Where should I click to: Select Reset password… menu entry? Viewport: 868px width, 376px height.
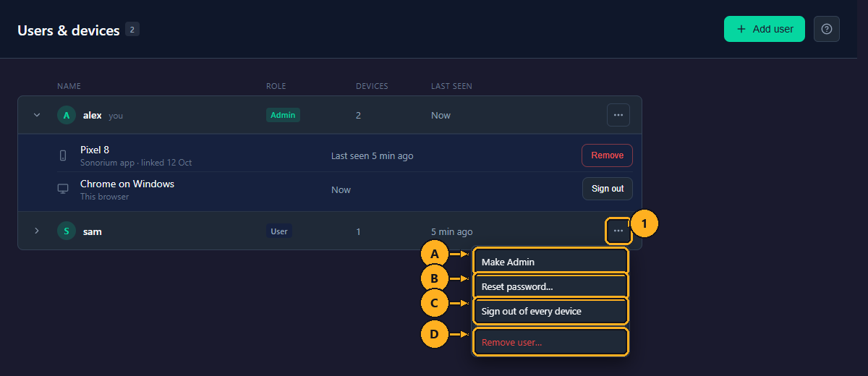coord(550,286)
